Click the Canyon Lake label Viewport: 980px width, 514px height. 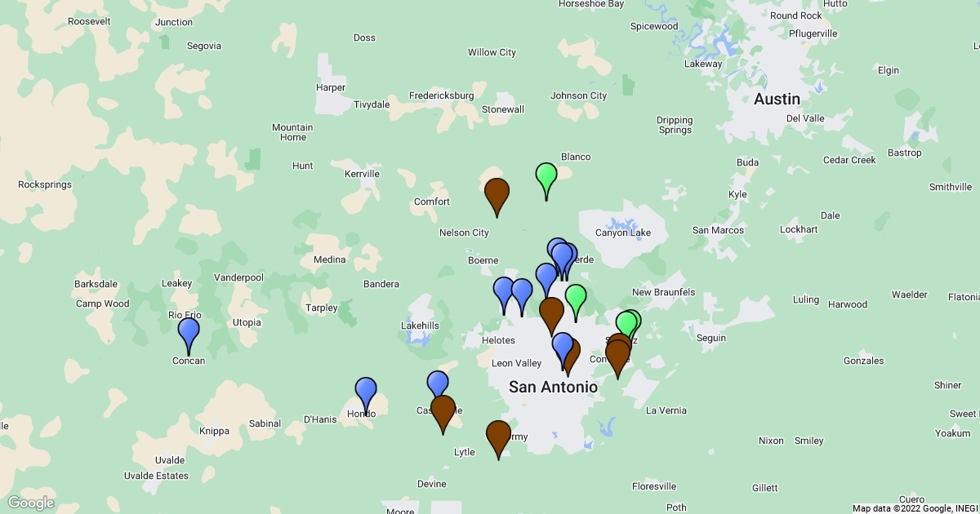tap(623, 233)
